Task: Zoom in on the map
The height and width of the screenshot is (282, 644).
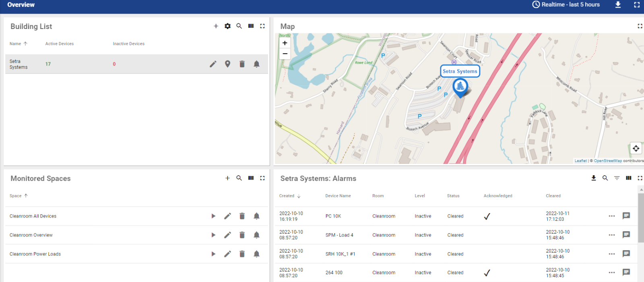Action: point(285,43)
